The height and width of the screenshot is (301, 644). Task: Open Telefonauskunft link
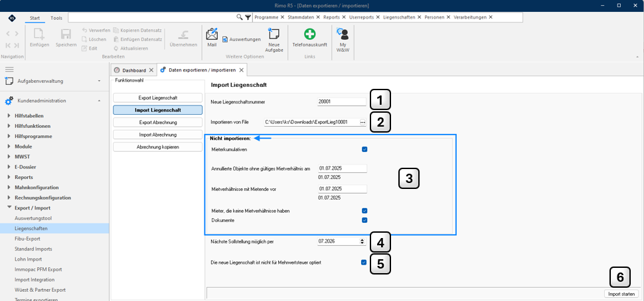(309, 37)
